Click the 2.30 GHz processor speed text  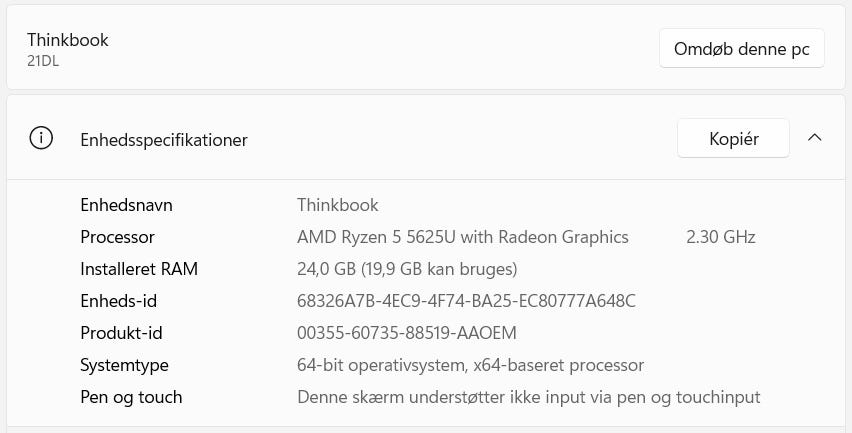point(720,237)
